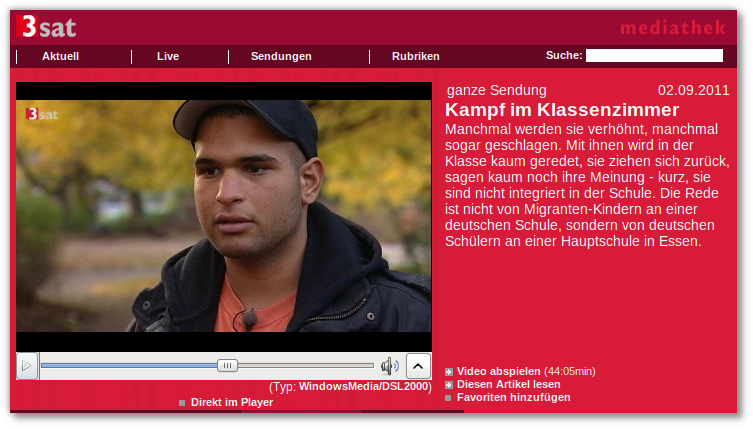Expand player controls with the chevron-up button

418,366
